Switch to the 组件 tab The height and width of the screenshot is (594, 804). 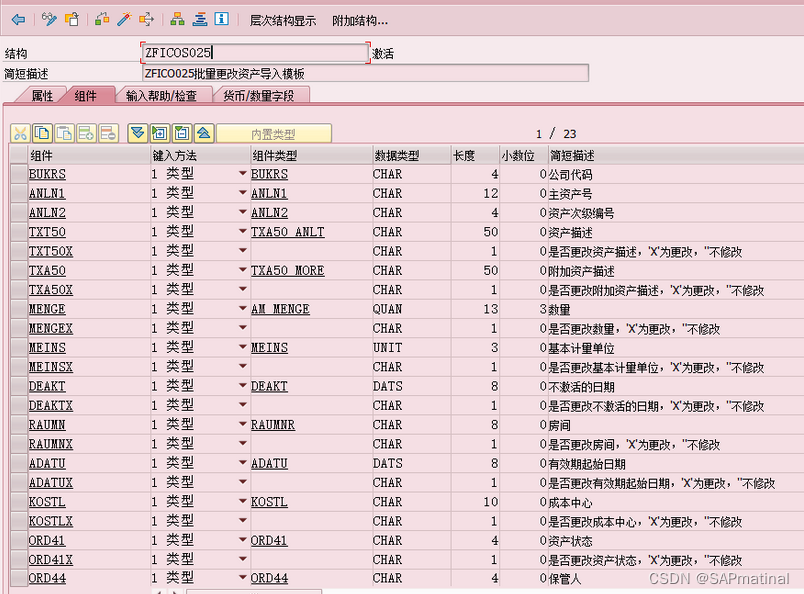86,96
